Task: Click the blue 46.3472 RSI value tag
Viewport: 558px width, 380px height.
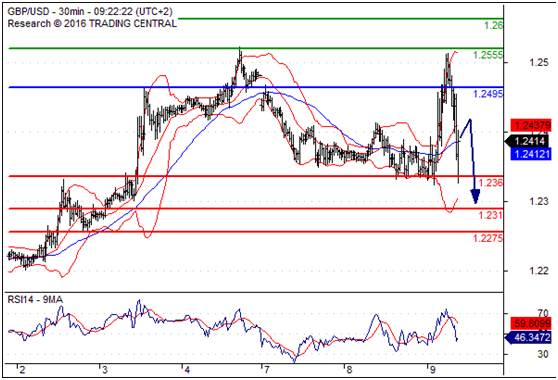Action: [528, 337]
